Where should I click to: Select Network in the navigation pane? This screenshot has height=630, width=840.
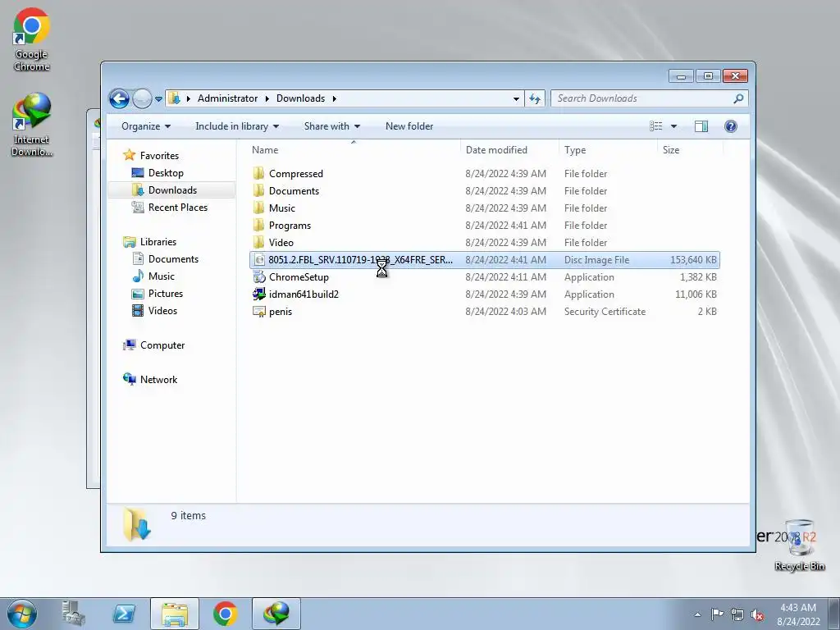coord(158,380)
